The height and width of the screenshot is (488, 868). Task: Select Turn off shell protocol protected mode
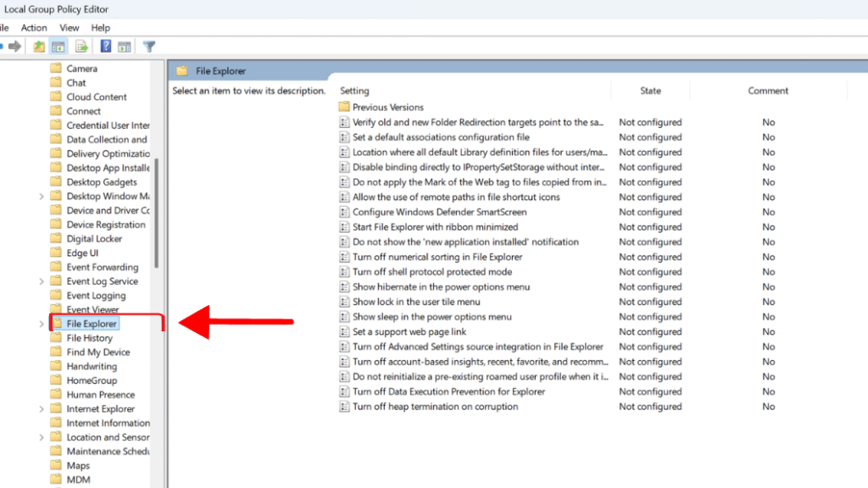[432, 272]
